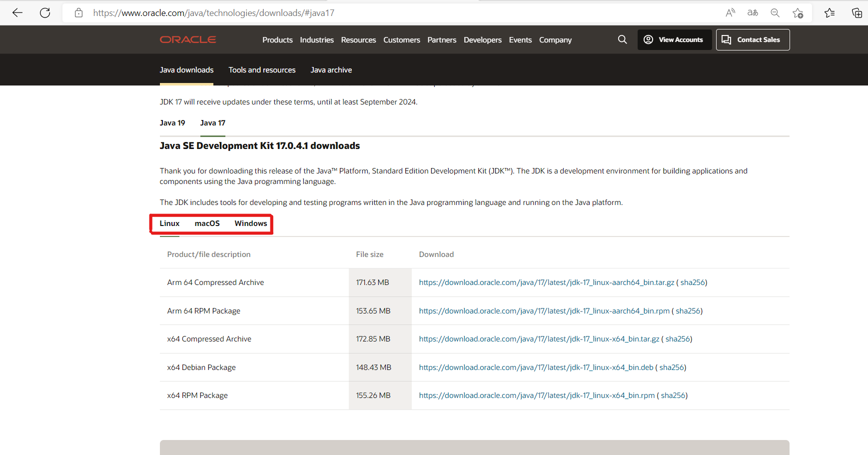Click the '172.85 MB' file size

tap(373, 339)
